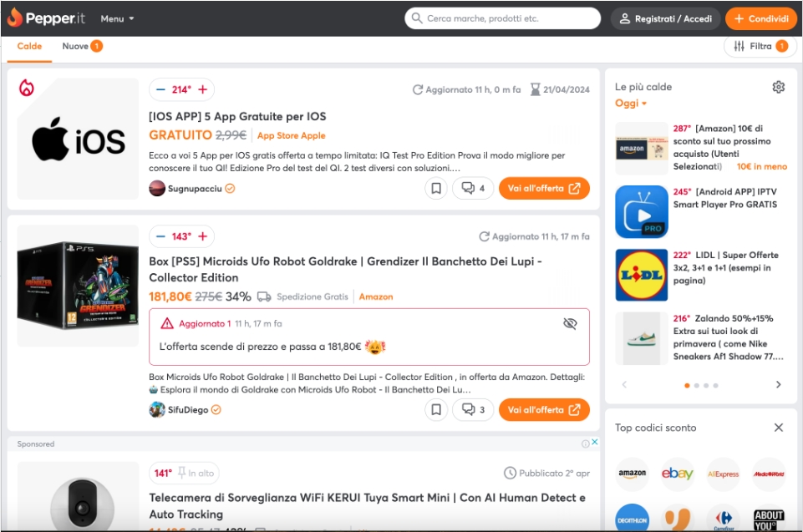
Task: Close the 'Top codici sconto' panel
Action: point(779,428)
